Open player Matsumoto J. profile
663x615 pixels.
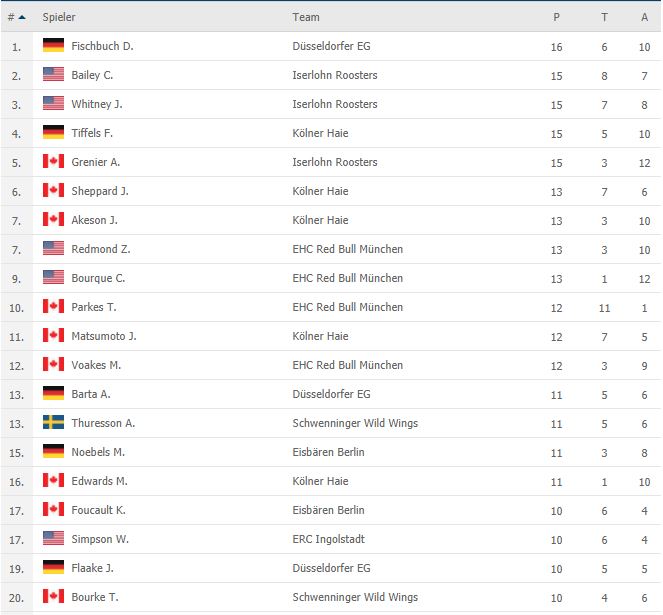[x=104, y=336]
